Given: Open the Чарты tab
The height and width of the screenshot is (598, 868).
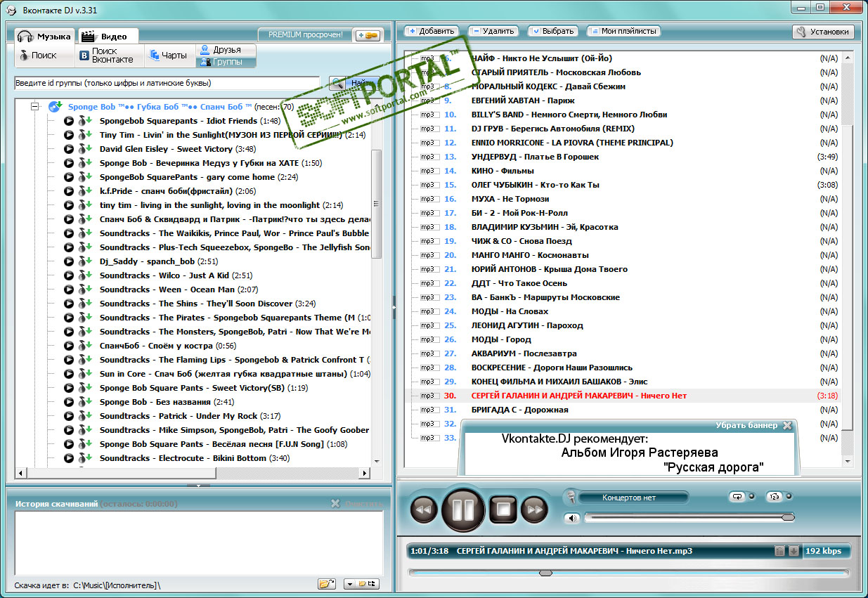Looking at the screenshot, I should [169, 56].
